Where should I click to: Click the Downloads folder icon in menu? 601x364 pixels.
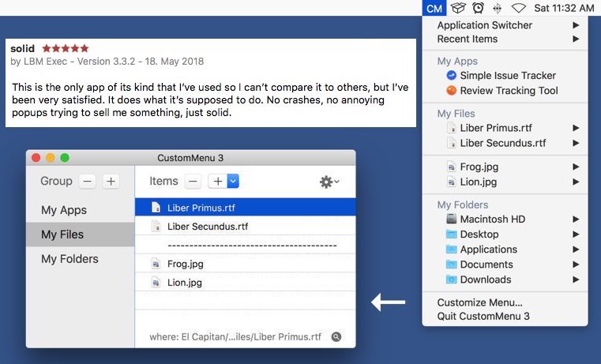pyautogui.click(x=452, y=280)
